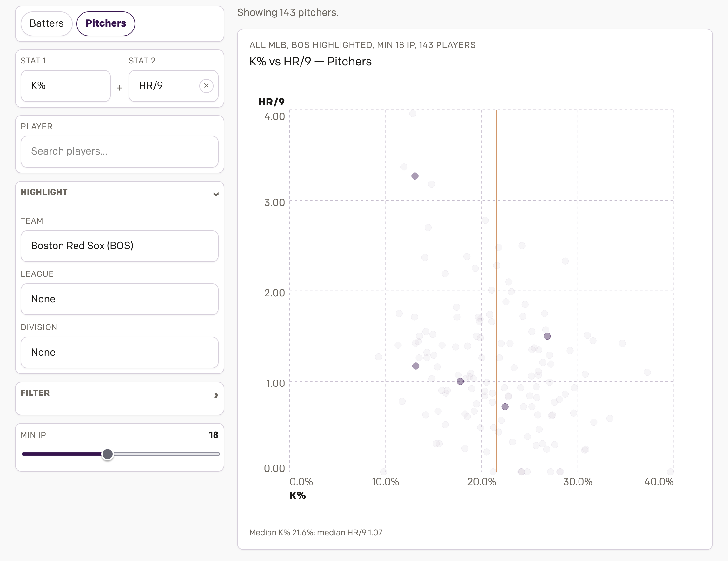Expand the Filter section chevron

pos(216,395)
